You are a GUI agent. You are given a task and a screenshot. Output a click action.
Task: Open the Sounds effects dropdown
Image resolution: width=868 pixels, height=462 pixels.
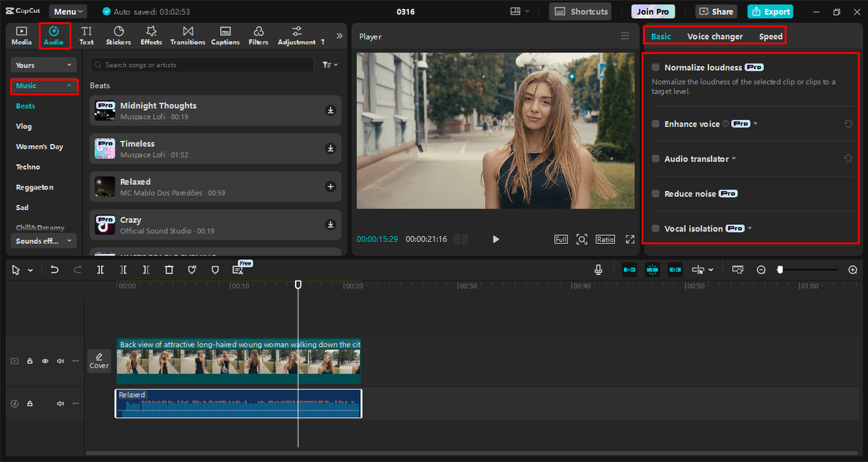tap(43, 240)
